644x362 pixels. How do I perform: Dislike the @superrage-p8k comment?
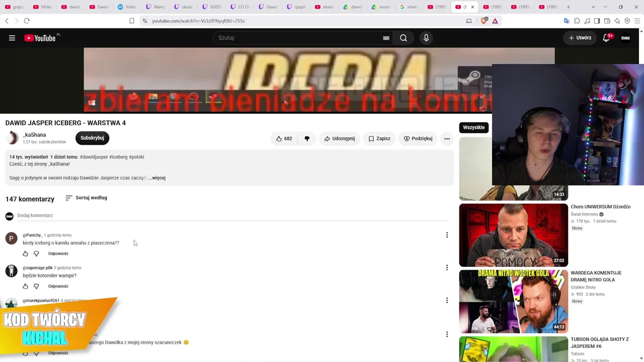(x=36, y=286)
